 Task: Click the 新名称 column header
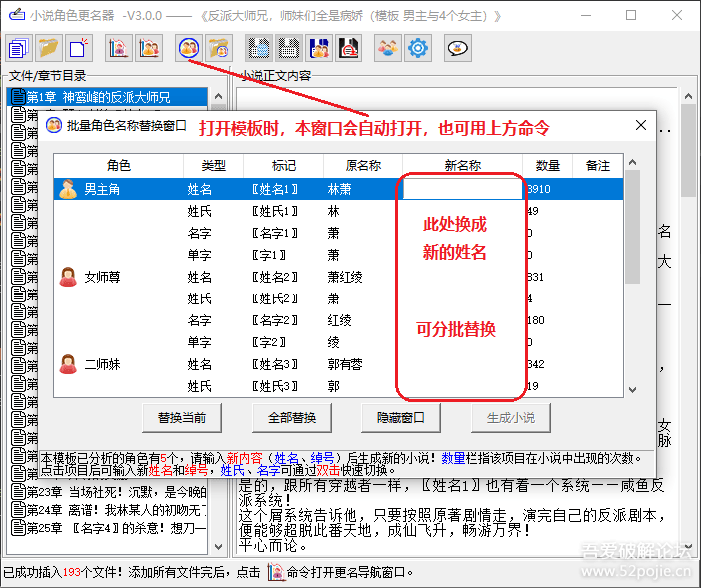point(462,165)
